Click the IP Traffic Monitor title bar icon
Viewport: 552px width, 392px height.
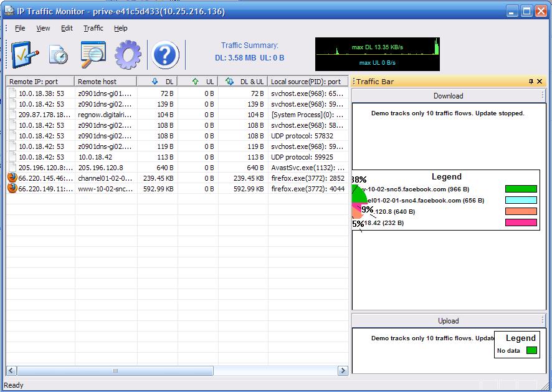9,11
